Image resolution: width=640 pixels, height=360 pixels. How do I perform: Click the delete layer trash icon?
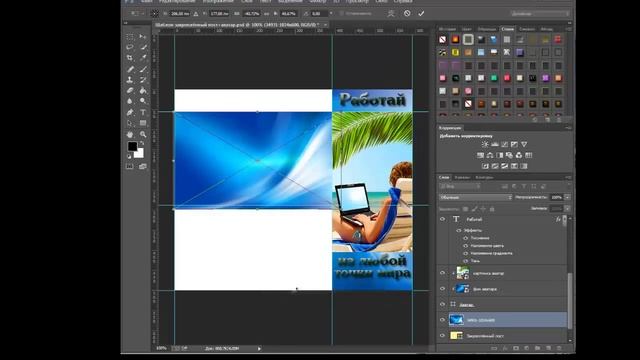click(x=559, y=349)
